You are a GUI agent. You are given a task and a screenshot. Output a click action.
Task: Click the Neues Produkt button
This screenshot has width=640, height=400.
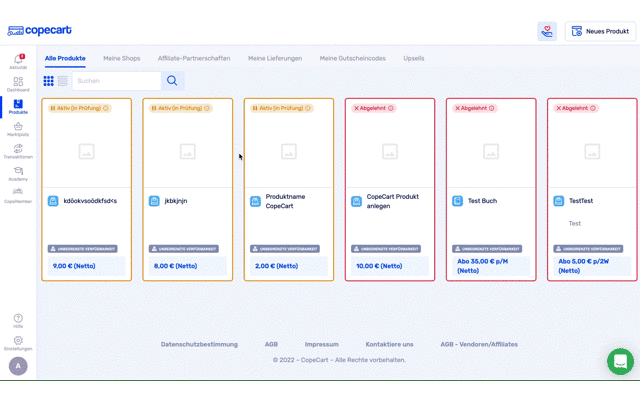[600, 32]
